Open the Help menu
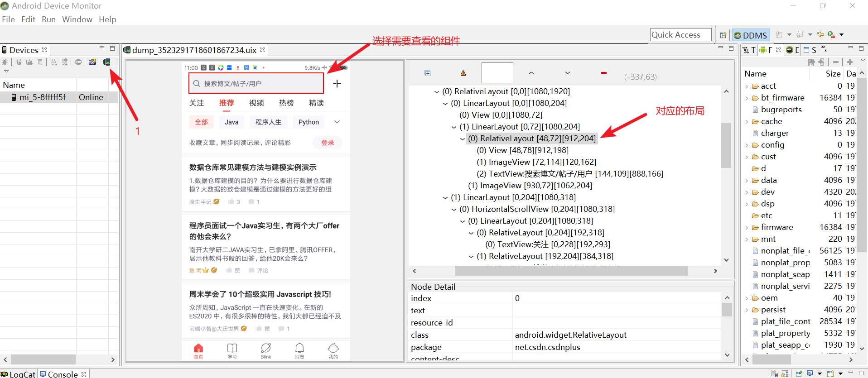The width and height of the screenshot is (868, 378). (107, 19)
